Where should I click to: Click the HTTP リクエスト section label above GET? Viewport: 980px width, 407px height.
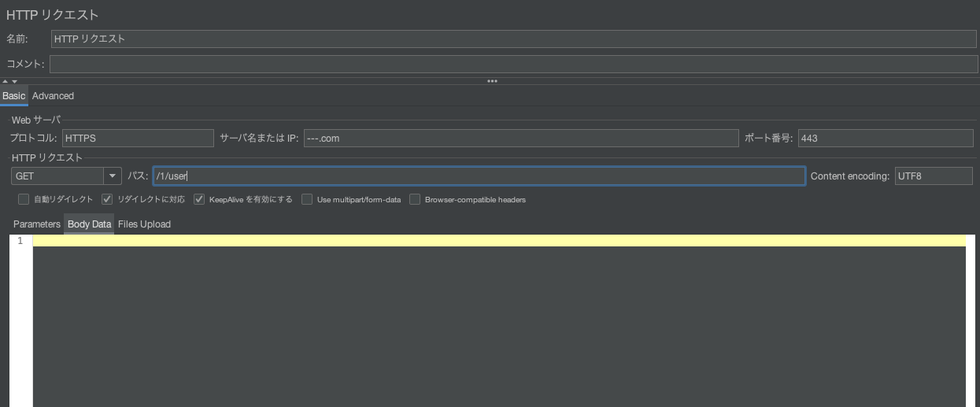click(x=47, y=158)
